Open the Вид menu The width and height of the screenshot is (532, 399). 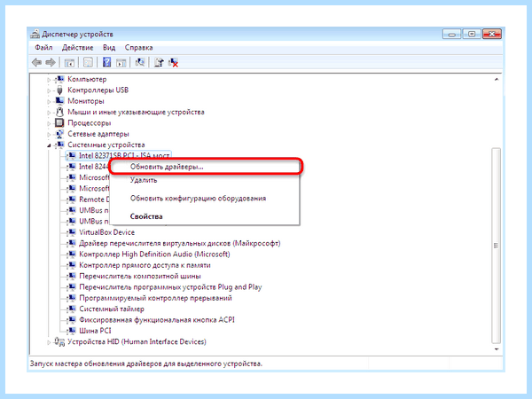(x=109, y=48)
